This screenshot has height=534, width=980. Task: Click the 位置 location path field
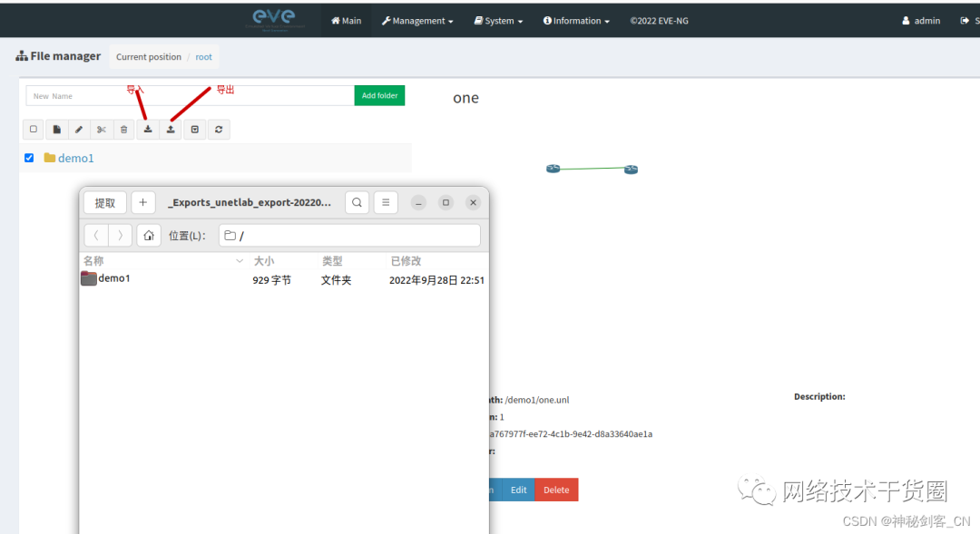(349, 236)
